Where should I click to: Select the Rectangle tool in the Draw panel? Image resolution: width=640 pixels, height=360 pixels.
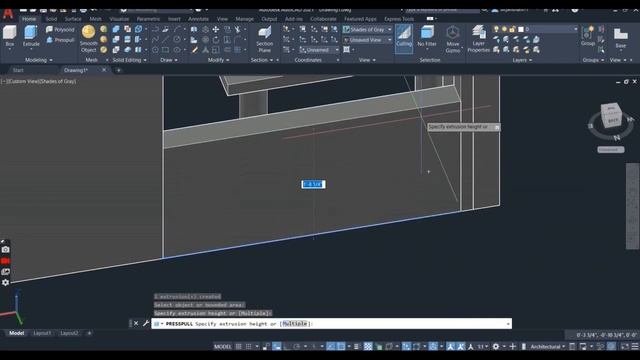[165, 50]
